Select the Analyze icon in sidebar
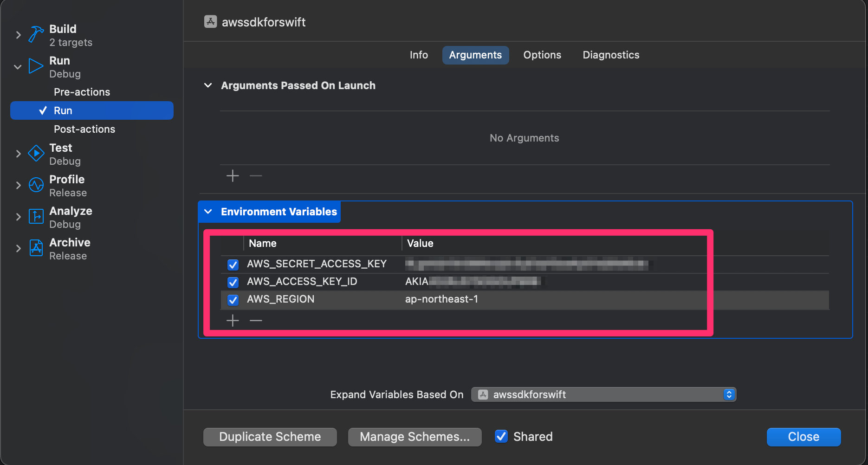868x465 pixels. pos(36,217)
